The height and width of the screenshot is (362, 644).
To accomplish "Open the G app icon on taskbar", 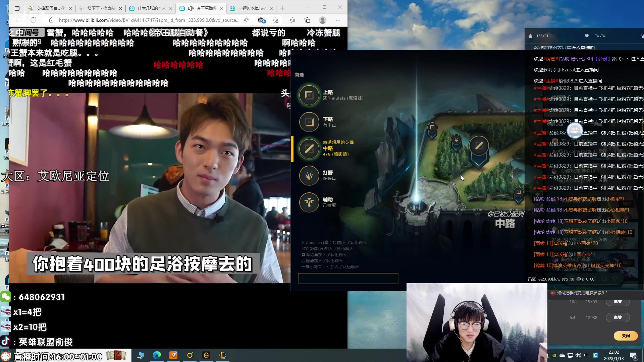I will [x=206, y=355].
